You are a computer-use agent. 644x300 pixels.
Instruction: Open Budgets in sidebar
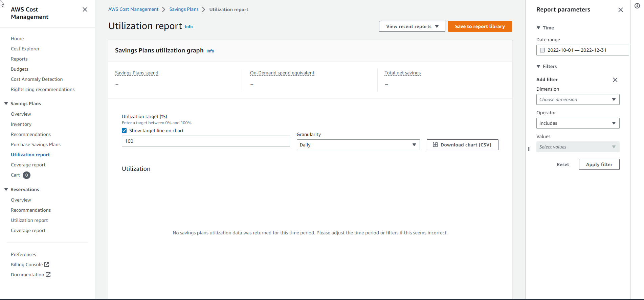tap(20, 69)
